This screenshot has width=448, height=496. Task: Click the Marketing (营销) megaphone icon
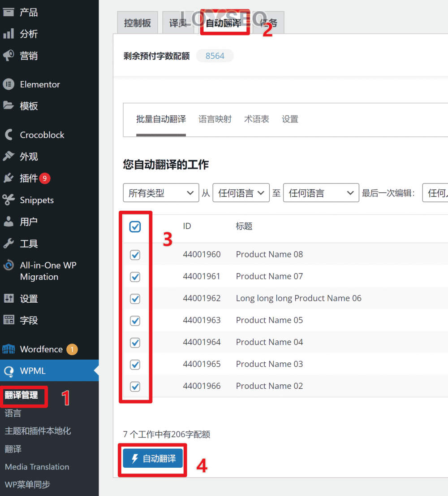(9, 55)
